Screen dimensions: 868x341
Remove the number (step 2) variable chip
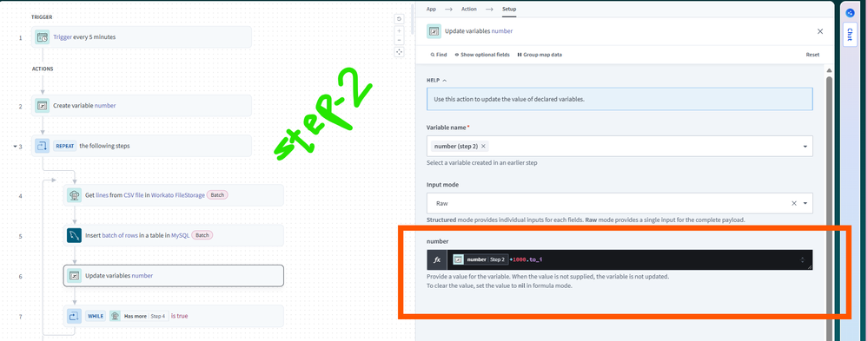tap(483, 147)
